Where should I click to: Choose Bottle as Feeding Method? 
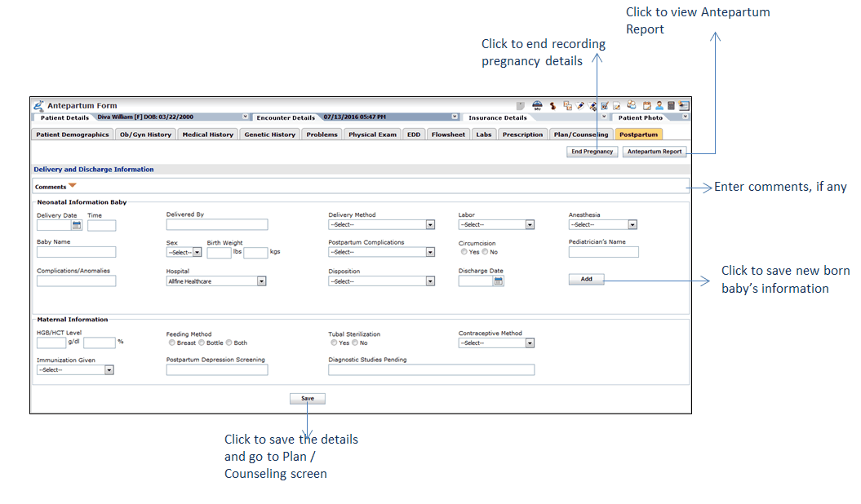[x=201, y=343]
